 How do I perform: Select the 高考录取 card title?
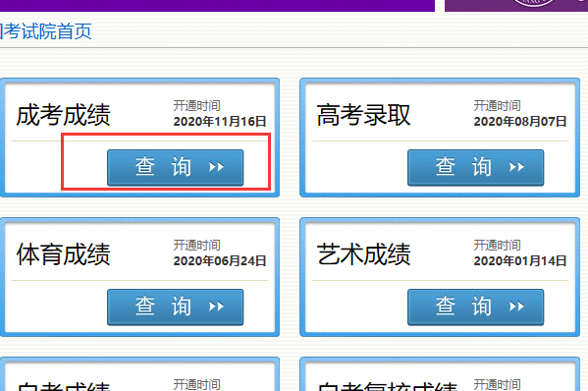point(363,115)
